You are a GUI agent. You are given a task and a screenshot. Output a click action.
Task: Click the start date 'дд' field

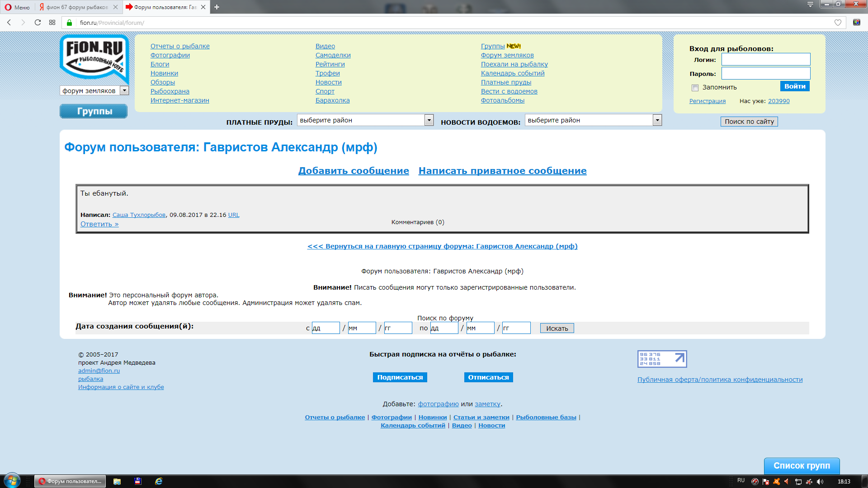tap(325, 328)
